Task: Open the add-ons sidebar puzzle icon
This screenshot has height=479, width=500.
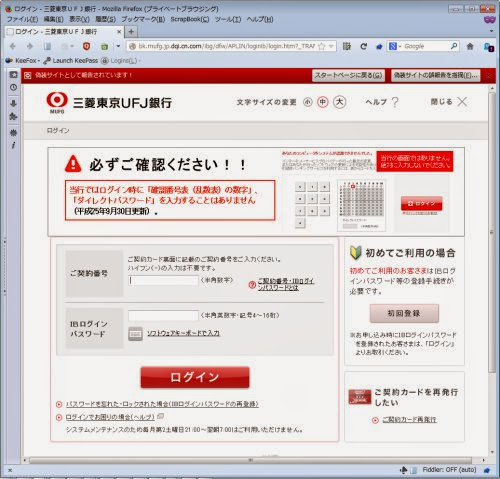Action: (x=13, y=117)
